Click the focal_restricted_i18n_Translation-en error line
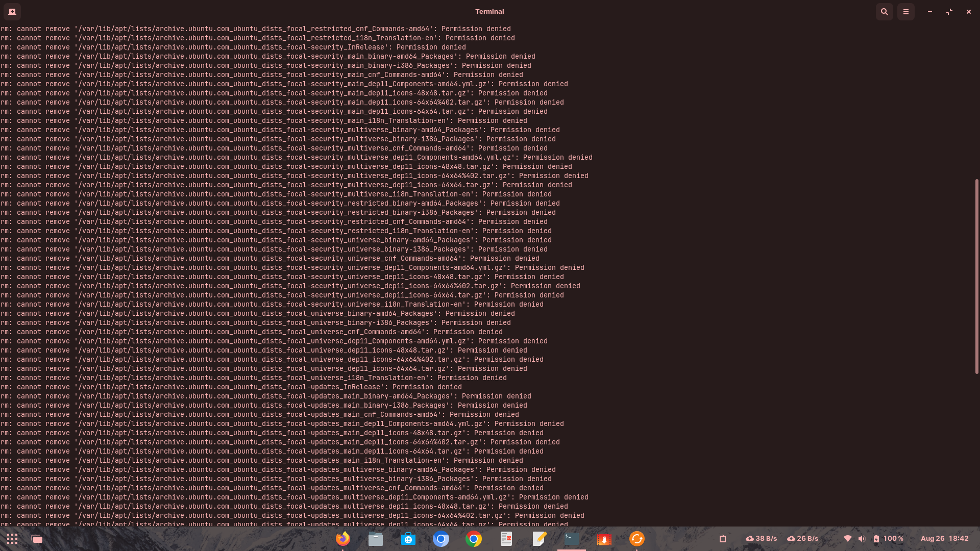This screenshot has width=980, height=551. pyautogui.click(x=258, y=38)
